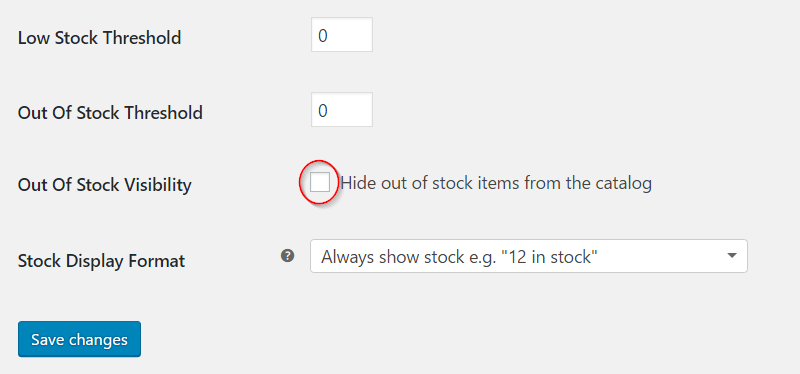
Task: Select the question mark help tip icon
Action: tap(288, 256)
